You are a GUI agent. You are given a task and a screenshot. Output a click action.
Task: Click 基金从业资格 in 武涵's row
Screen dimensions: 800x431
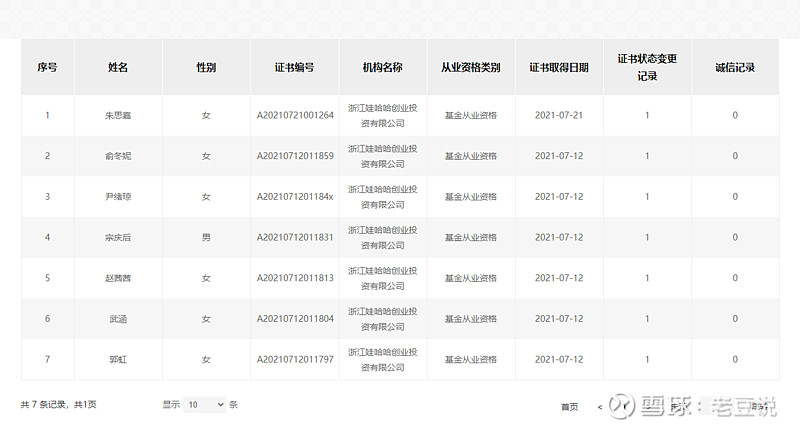click(x=470, y=319)
